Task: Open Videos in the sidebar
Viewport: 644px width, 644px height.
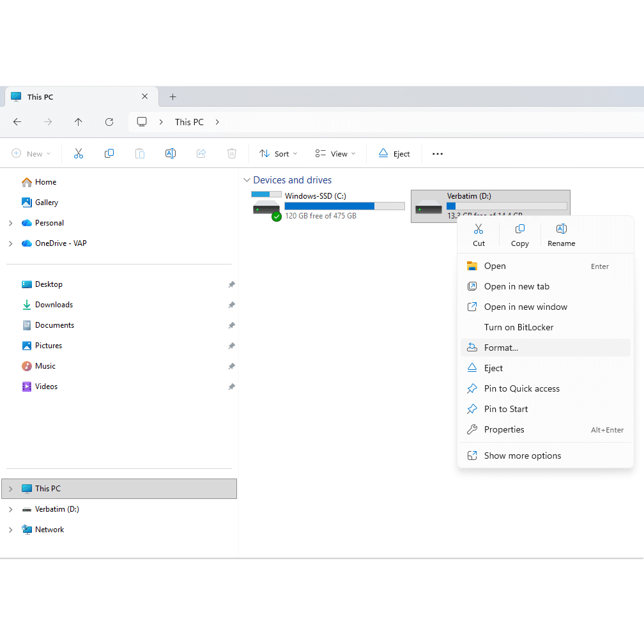Action: point(40,387)
